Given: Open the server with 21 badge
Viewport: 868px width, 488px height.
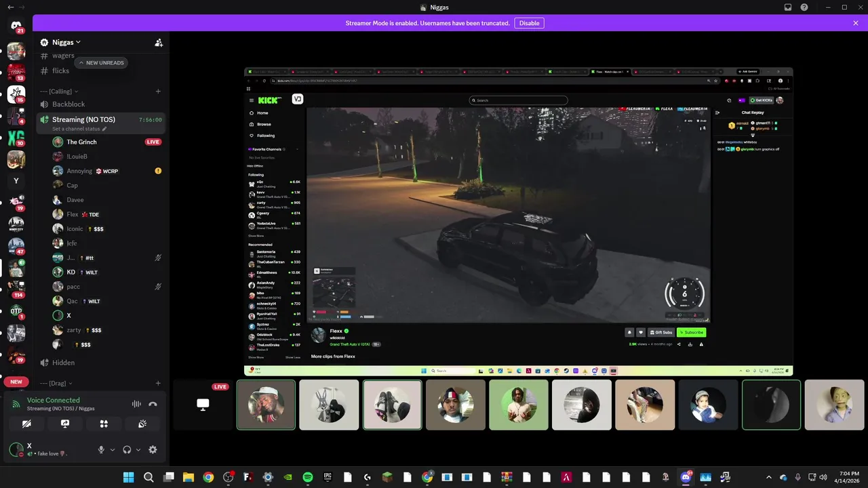Looking at the screenshot, I should [16, 26].
